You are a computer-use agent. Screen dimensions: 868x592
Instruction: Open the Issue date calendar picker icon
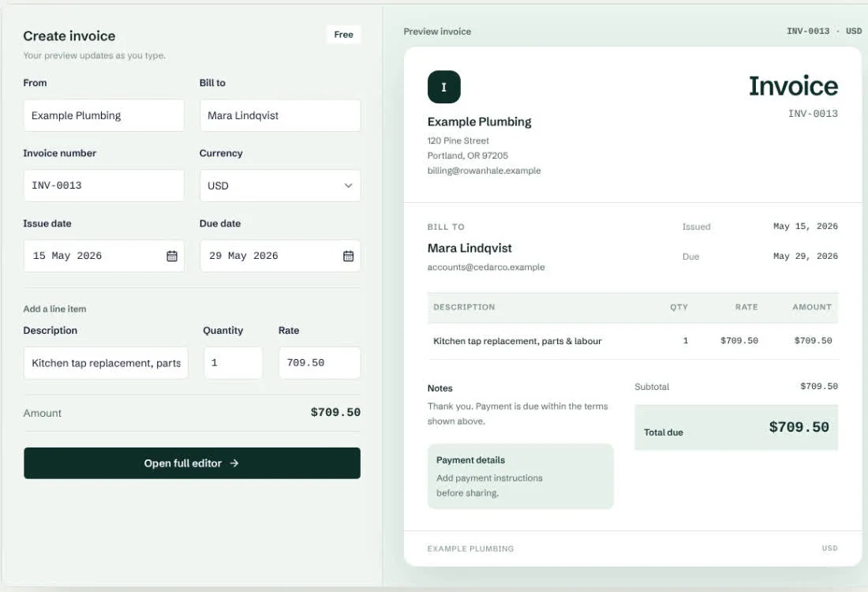click(172, 256)
